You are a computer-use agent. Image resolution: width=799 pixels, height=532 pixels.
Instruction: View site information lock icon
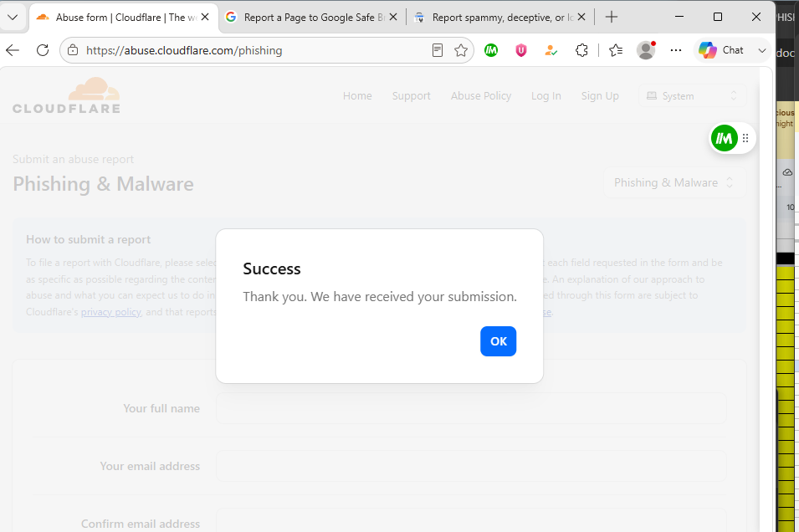73,50
